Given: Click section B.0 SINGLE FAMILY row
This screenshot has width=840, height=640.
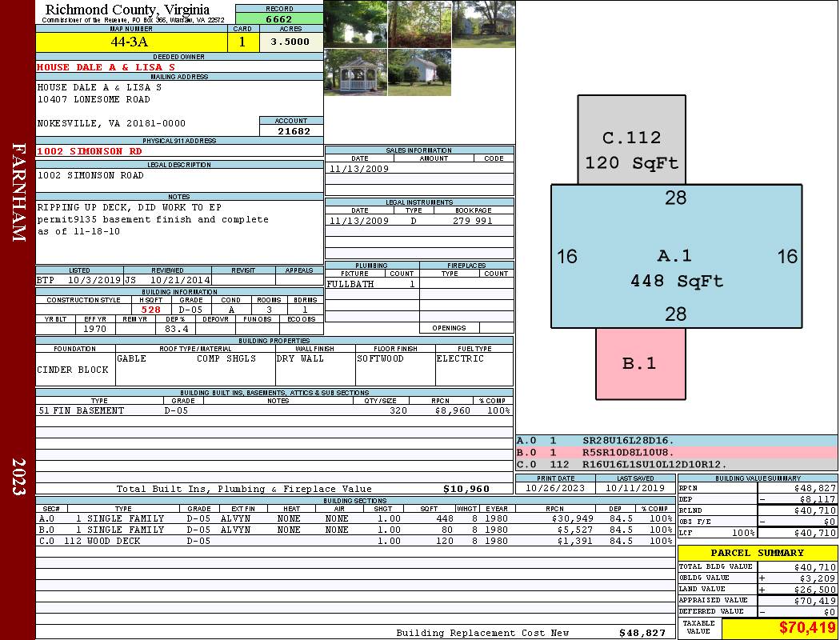Looking at the screenshot, I should coord(356,530).
